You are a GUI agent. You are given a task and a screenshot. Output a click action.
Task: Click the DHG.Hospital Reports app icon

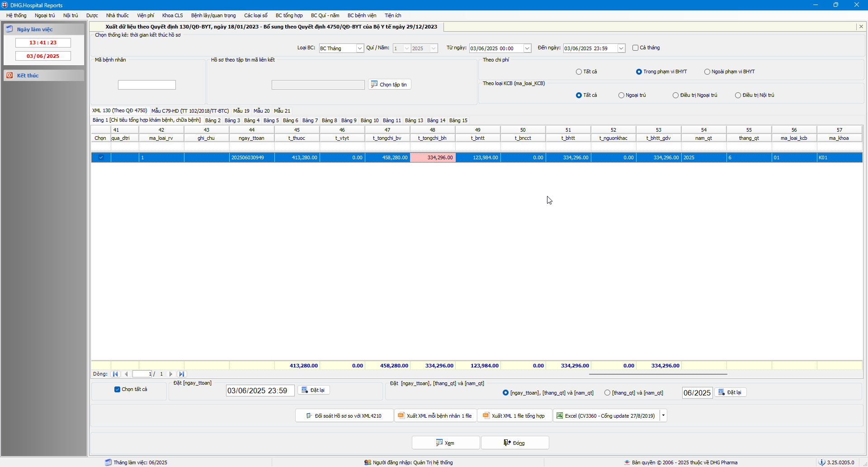pyautogui.click(x=5, y=5)
